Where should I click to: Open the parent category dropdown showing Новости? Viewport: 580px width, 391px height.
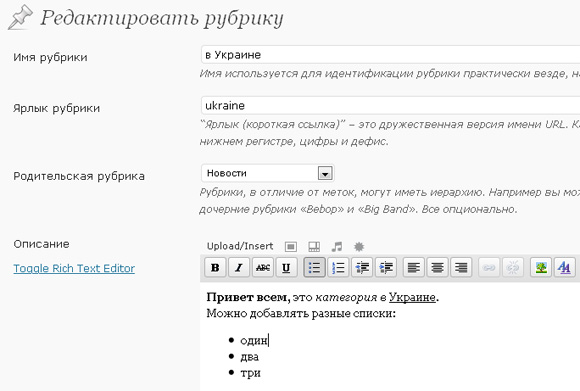click(x=268, y=173)
